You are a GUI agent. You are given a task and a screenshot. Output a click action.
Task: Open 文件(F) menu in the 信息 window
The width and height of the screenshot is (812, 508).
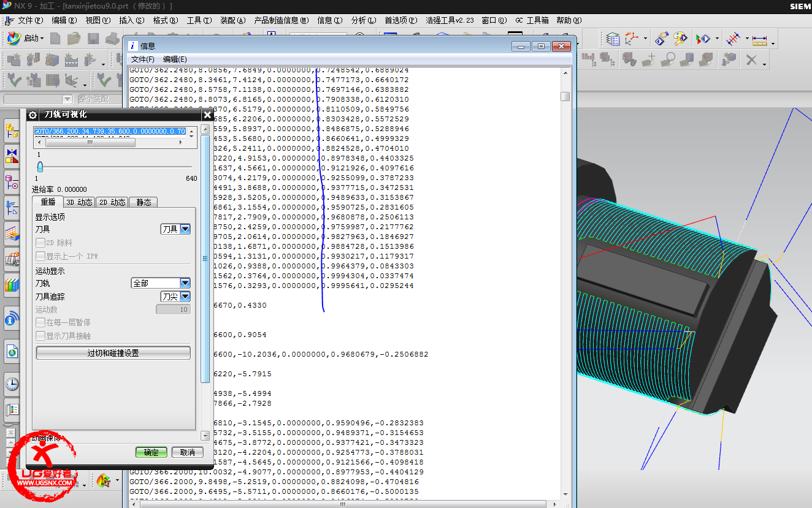tap(143, 59)
